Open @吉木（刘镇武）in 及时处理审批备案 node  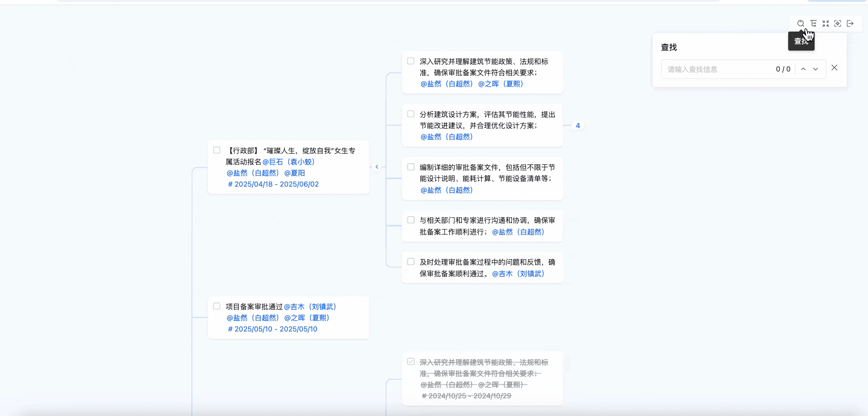pyautogui.click(x=518, y=273)
